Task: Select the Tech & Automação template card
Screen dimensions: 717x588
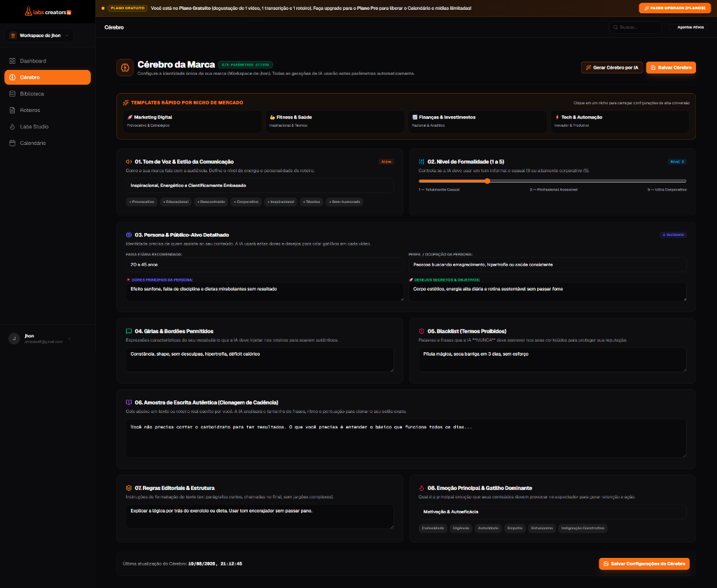Action: click(620, 122)
